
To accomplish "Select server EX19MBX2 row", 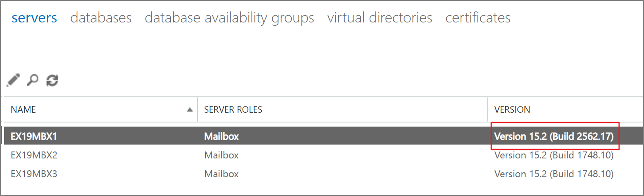I will pos(323,155).
